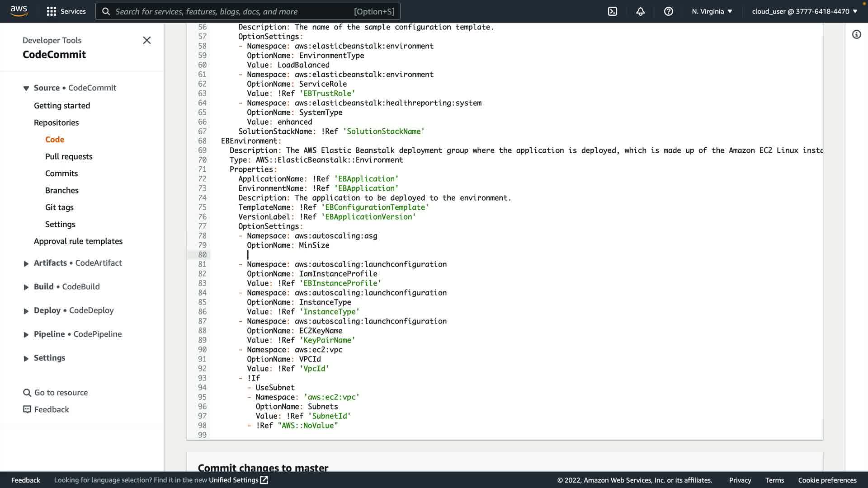868x488 pixels.
Task: Select Pull requests in sidebar
Action: pyautogui.click(x=69, y=156)
